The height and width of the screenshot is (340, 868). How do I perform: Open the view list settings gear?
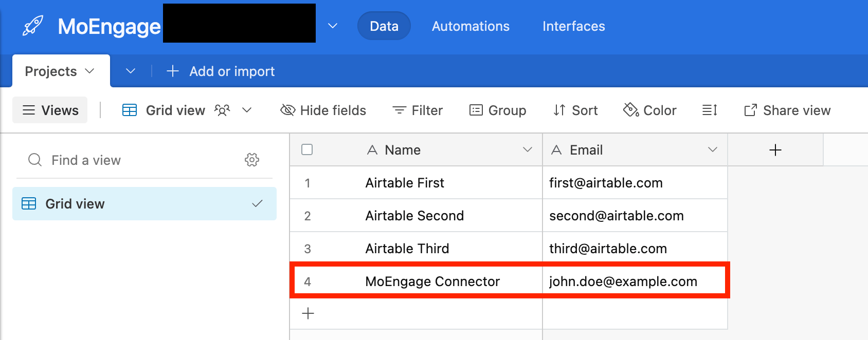pos(252,160)
